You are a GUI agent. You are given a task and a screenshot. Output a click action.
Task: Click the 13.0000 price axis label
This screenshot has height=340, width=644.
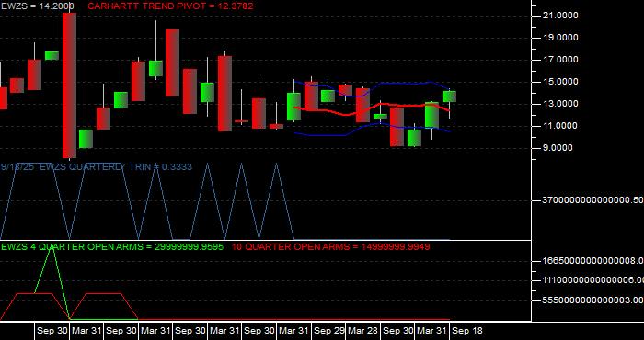(x=560, y=104)
